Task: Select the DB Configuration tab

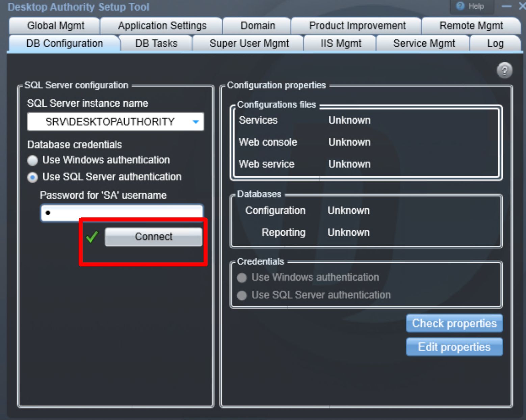Action: 64,44
